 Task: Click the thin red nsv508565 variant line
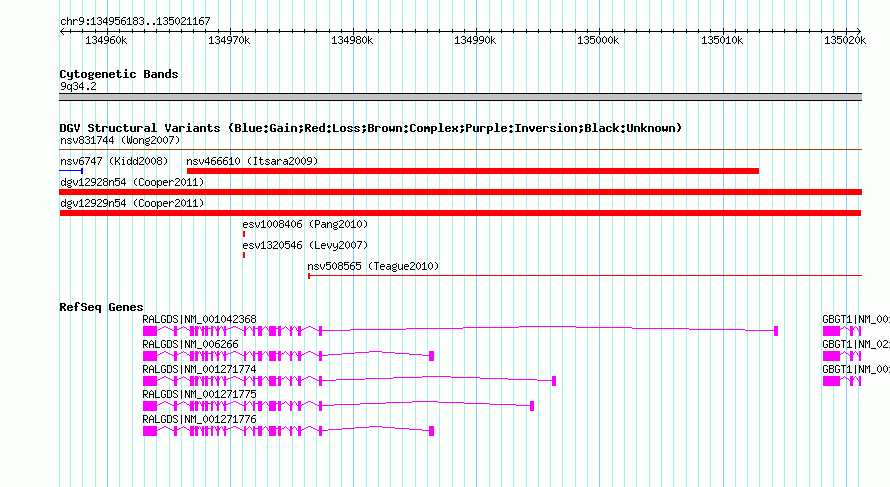click(585, 276)
